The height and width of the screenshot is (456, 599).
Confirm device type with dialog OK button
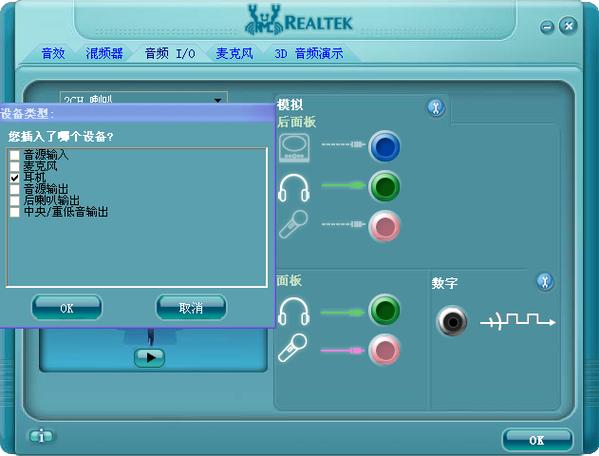67,307
